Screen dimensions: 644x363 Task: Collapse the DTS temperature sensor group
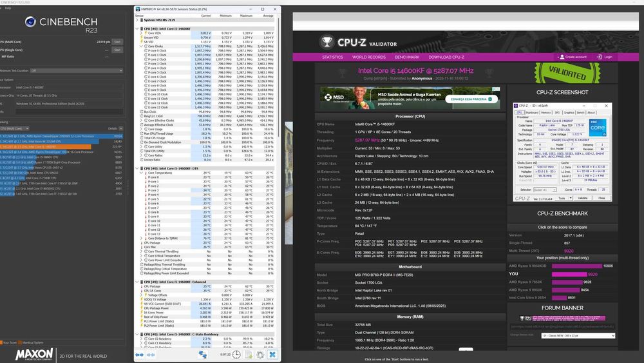tap(137, 168)
